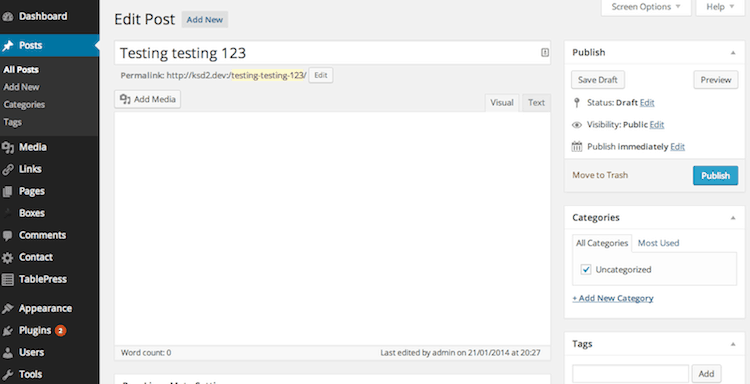Select the Most Used categories tab

click(x=658, y=243)
